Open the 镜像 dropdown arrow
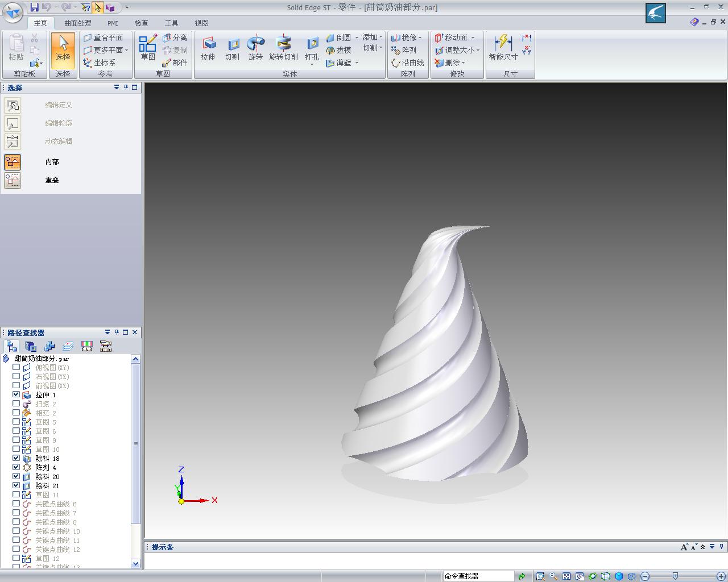Image resolution: width=728 pixels, height=582 pixels. click(x=420, y=38)
